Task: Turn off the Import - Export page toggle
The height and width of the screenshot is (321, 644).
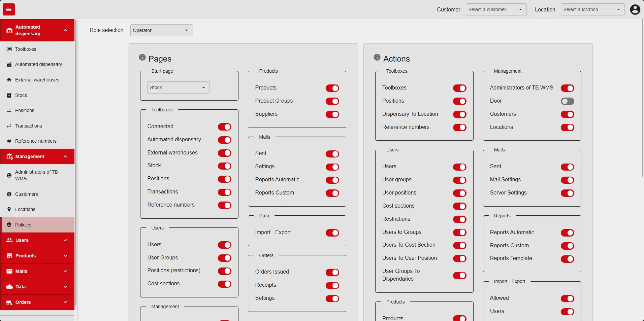Action: [x=332, y=233]
